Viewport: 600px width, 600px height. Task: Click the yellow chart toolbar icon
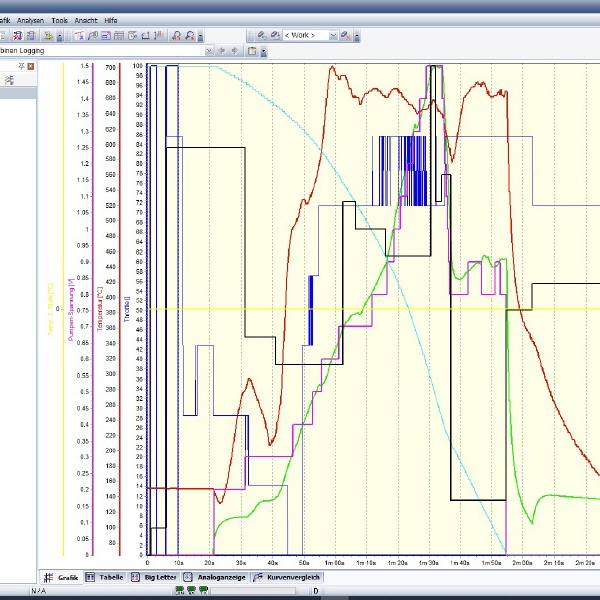click(48, 36)
